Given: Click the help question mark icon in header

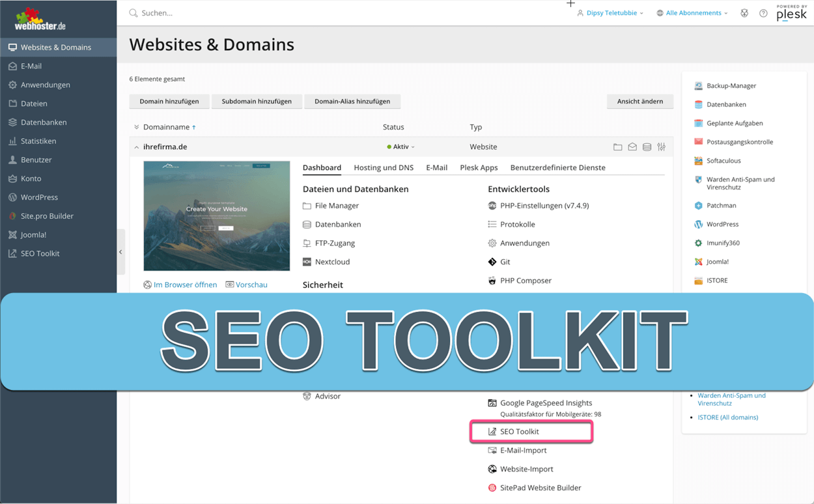Looking at the screenshot, I should pyautogui.click(x=763, y=13).
